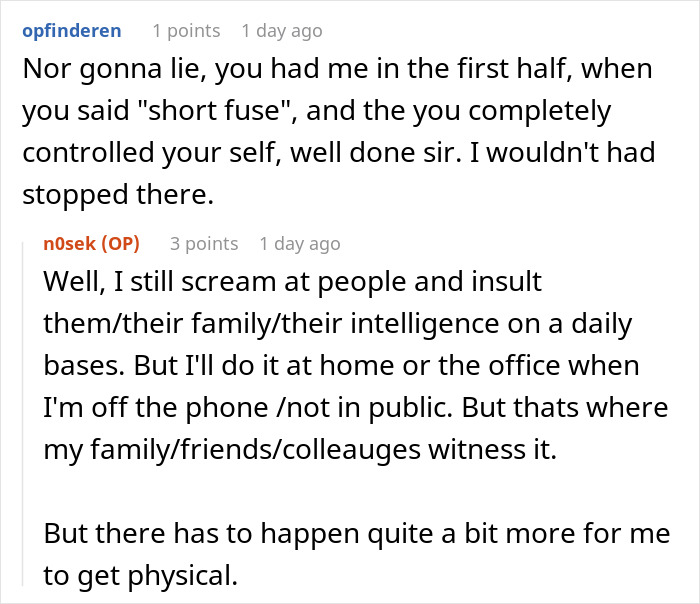
Task: Click the 1 points score on opfinderen's comment
Action: (x=186, y=31)
